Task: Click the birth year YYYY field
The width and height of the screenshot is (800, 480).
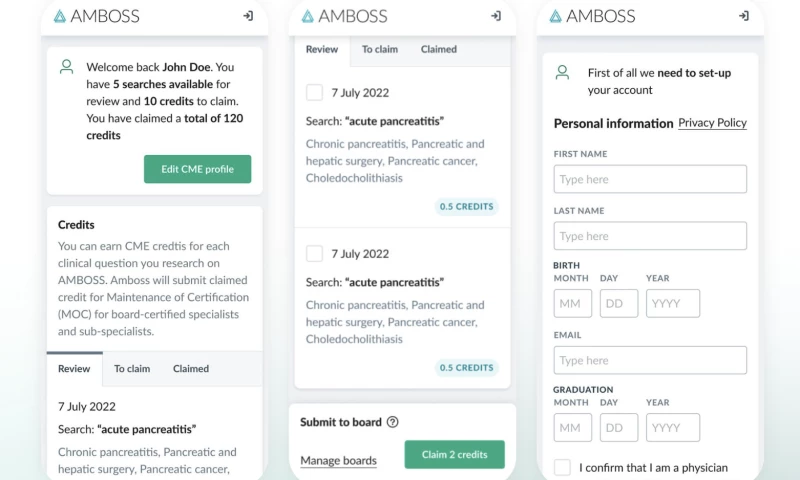Action: tap(673, 303)
